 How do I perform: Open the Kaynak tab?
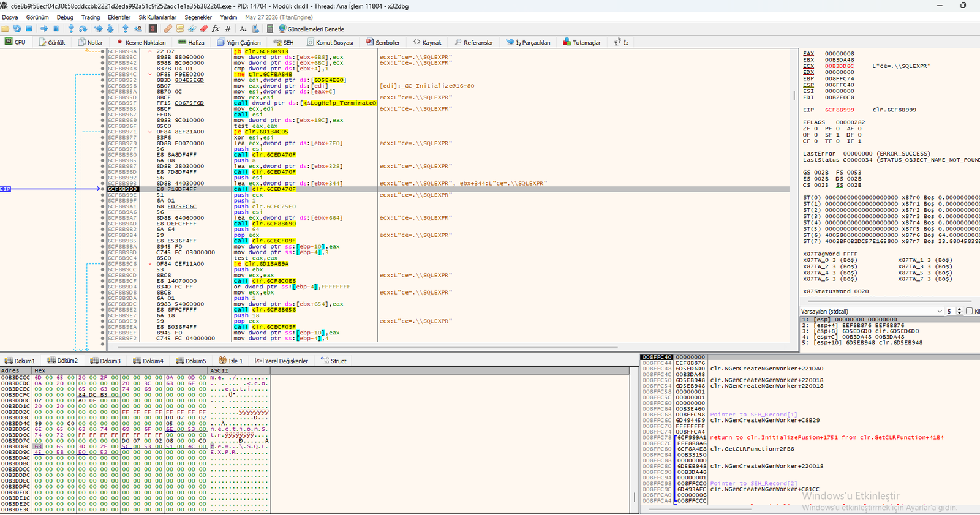(x=427, y=42)
